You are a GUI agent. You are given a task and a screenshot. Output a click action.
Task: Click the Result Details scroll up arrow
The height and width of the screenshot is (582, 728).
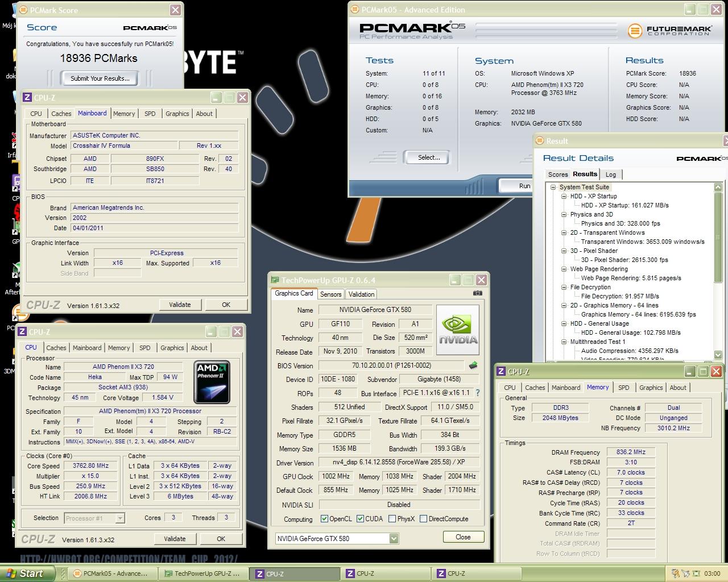coord(718,187)
